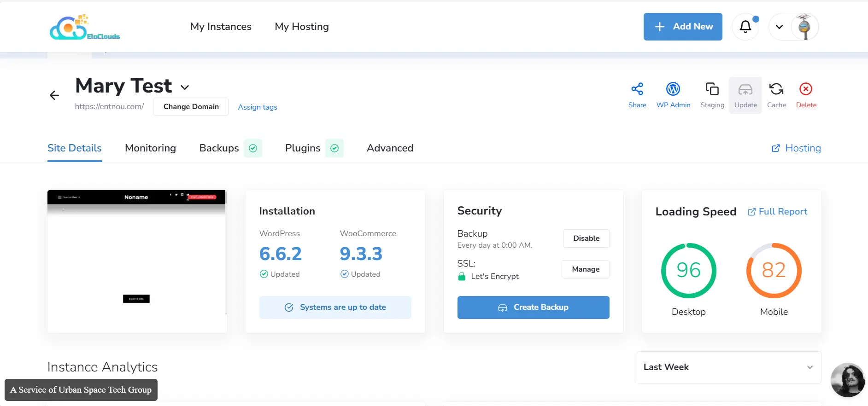Click the Desktop speed gauge 96
This screenshot has height=406, width=868.
tap(688, 270)
